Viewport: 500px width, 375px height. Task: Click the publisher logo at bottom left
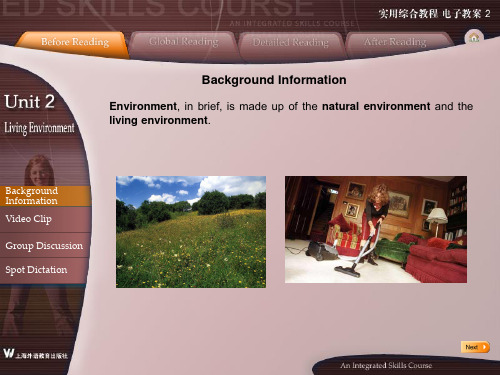tap(35, 354)
